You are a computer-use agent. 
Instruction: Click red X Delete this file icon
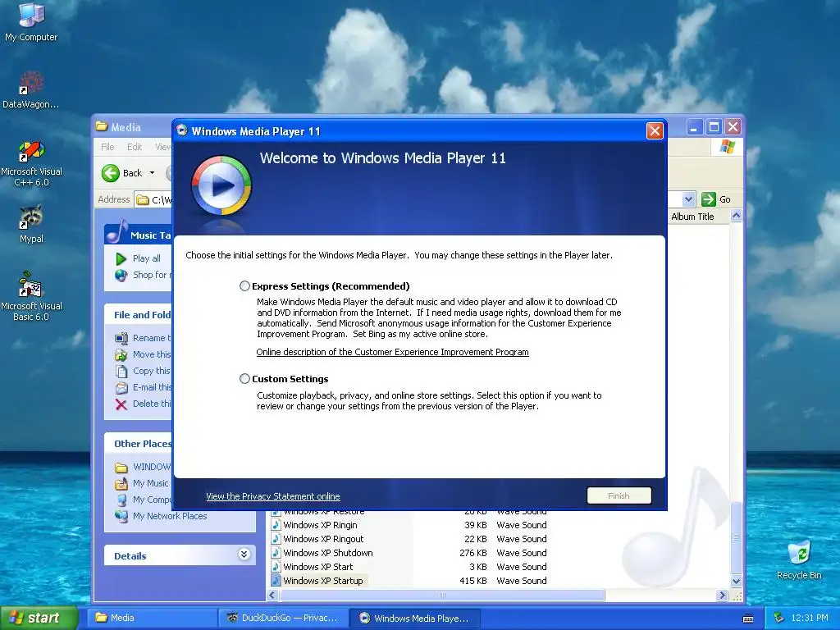(121, 404)
